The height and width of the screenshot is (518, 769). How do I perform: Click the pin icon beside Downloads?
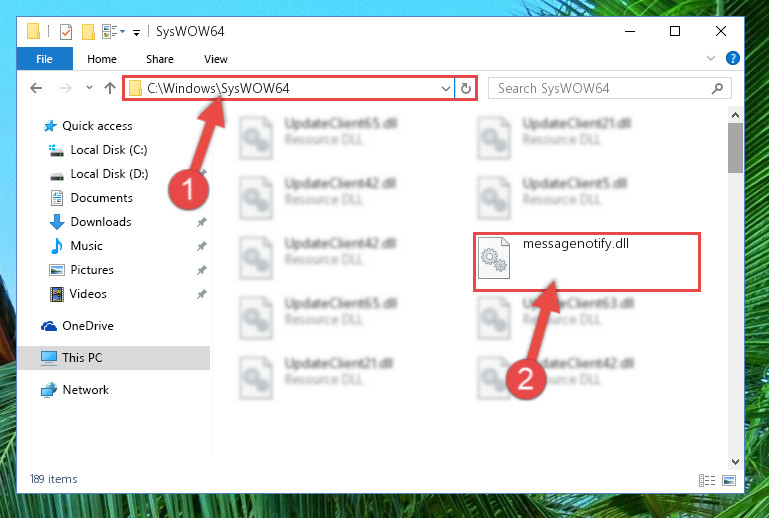[x=202, y=222]
